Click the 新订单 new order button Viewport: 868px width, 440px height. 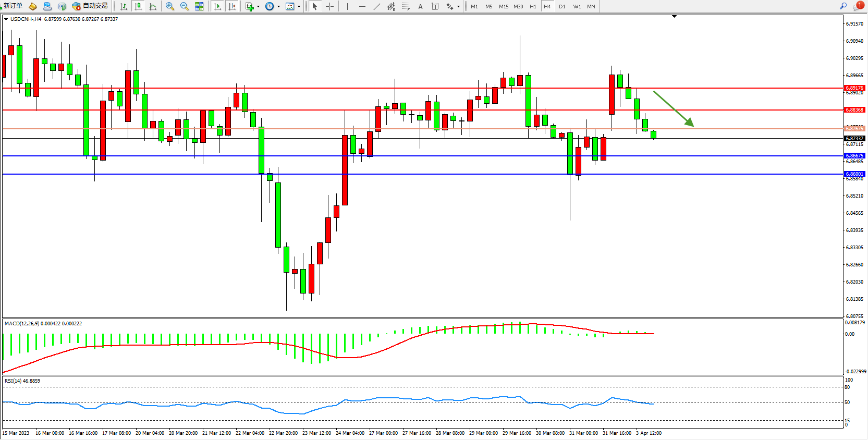(13, 6)
